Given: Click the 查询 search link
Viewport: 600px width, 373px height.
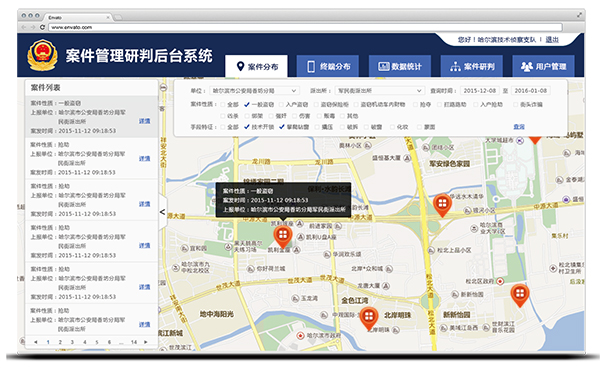Looking at the screenshot, I should pos(519,127).
